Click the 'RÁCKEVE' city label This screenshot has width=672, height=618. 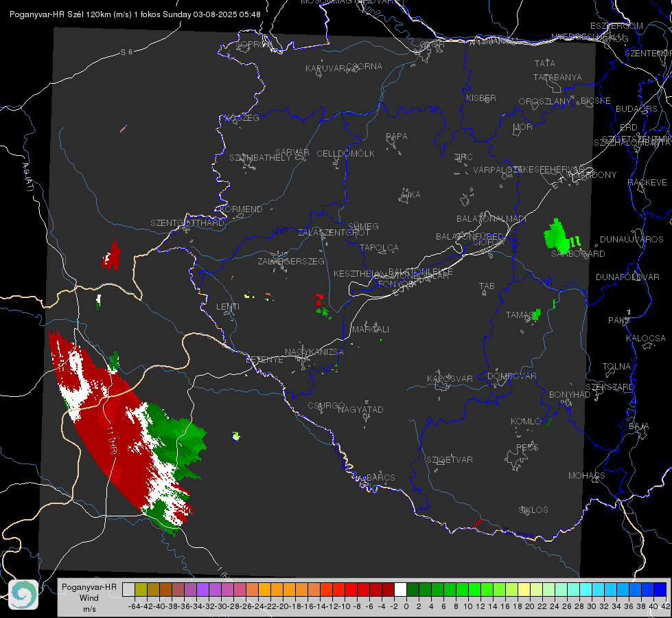647,183
